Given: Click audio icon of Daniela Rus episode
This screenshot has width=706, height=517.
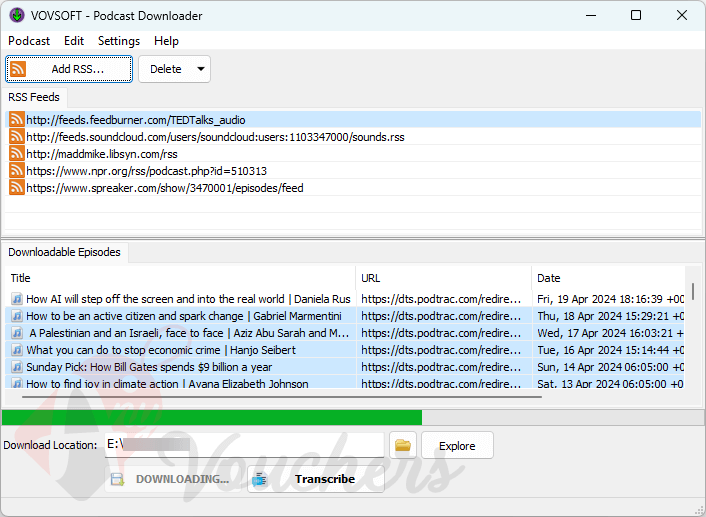Looking at the screenshot, I should click(17, 299).
